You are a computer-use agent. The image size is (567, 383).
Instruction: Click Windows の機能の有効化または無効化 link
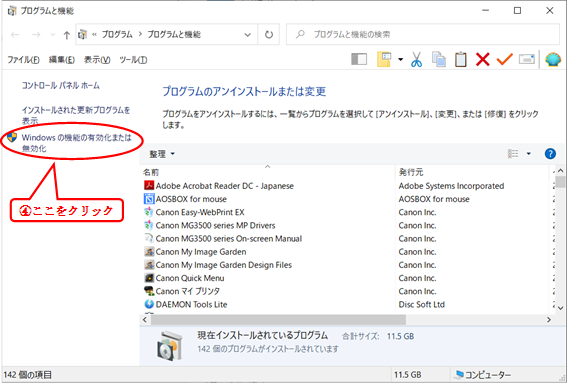76,142
